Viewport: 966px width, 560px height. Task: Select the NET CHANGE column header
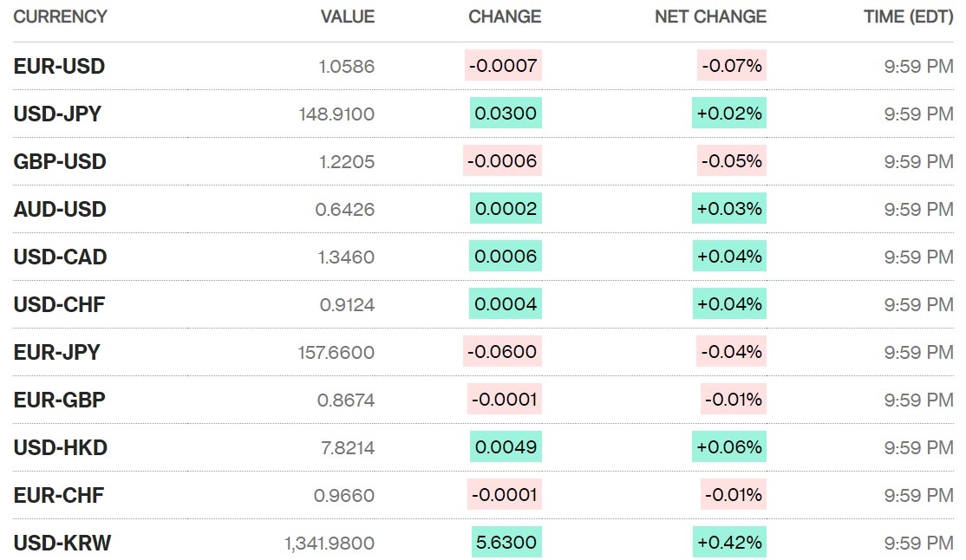[x=710, y=16]
